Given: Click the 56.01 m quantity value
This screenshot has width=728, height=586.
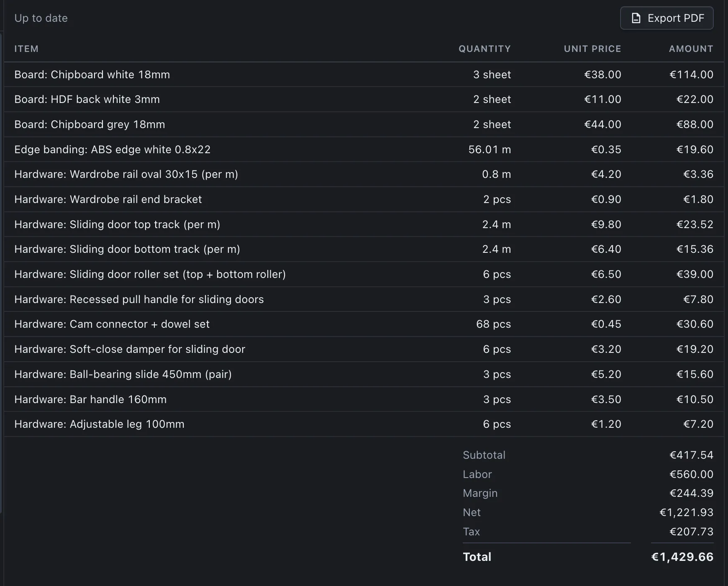Looking at the screenshot, I should pyautogui.click(x=490, y=149).
